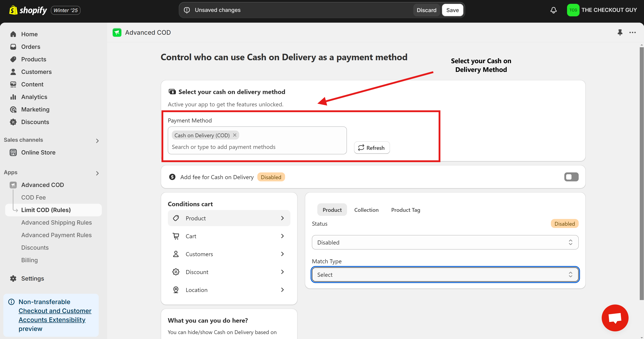This screenshot has height=339, width=644.
Task: Open Discounts under Advanced COD
Action: pos(35,247)
